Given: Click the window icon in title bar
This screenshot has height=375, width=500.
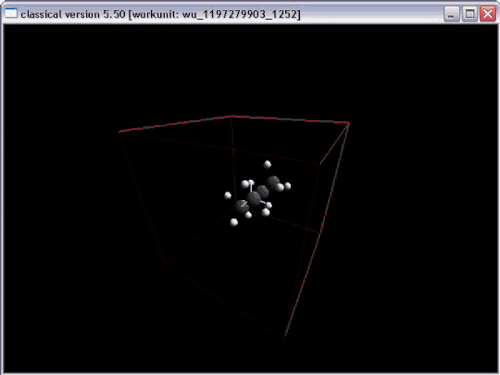Looking at the screenshot, I should click(11, 14).
